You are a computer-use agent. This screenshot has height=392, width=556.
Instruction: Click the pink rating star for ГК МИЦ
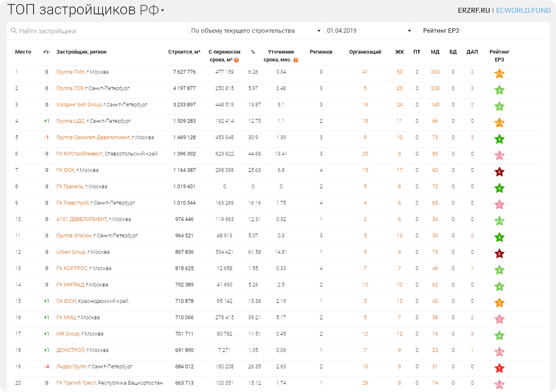coord(499,319)
